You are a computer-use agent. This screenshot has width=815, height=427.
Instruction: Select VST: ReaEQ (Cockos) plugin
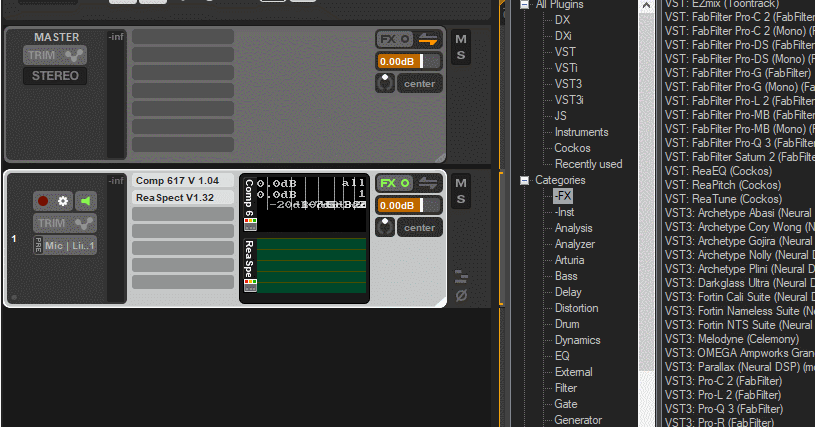pyautogui.click(x=718, y=171)
